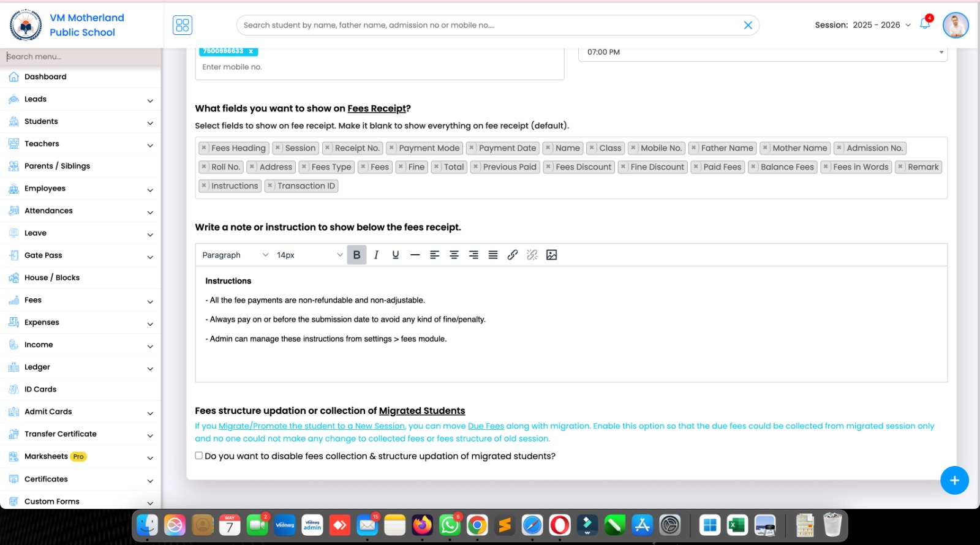
Task: Remove the mobile number 7500996633 tag
Action: pos(251,51)
